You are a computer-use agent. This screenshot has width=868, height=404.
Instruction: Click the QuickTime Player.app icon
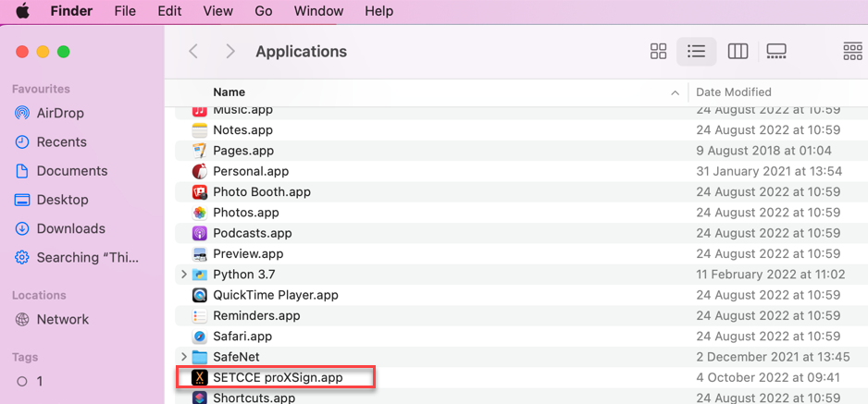tap(199, 295)
